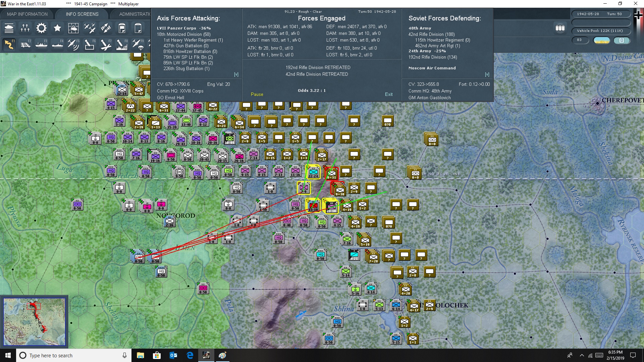
Task: Click the minimap overview thumbnail
Action: point(35,322)
